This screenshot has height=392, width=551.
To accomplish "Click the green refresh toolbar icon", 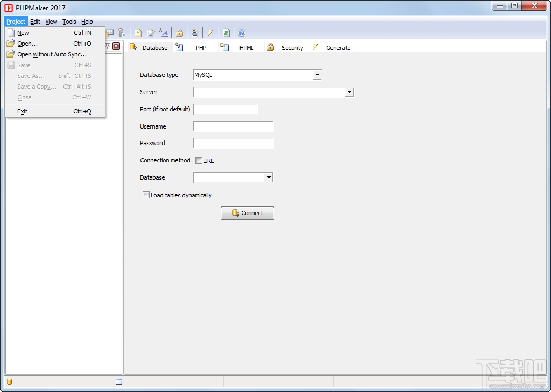I will point(226,33).
